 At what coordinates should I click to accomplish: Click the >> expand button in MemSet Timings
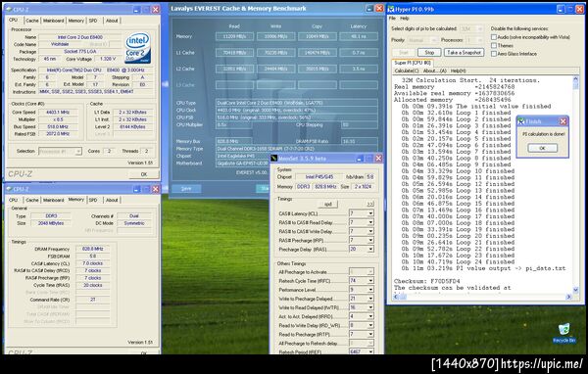point(370,205)
